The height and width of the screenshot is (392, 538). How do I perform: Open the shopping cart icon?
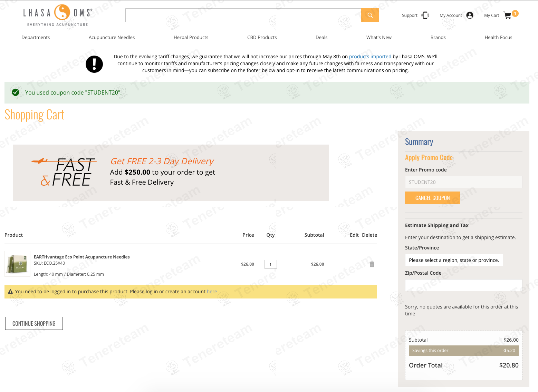[x=507, y=16]
